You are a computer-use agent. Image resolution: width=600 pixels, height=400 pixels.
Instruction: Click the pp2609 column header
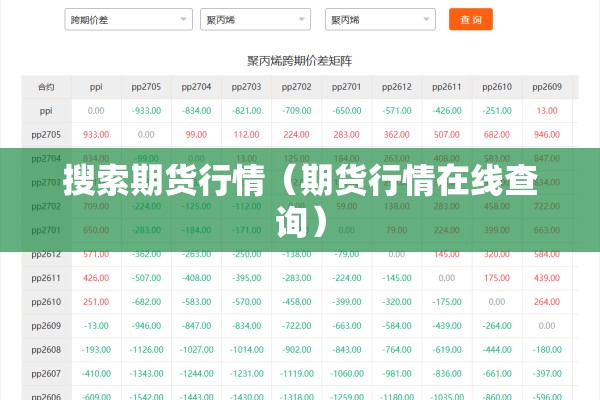pyautogui.click(x=547, y=87)
